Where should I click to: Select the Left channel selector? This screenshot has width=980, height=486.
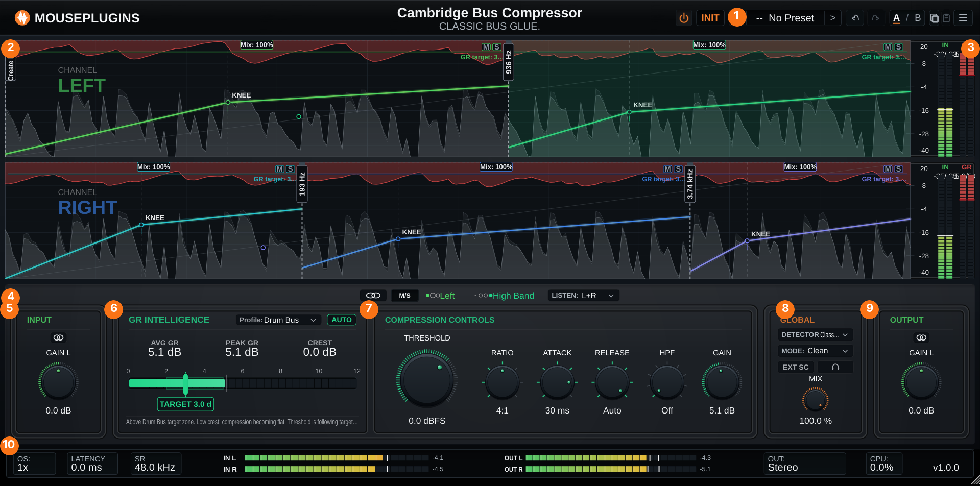(440, 296)
